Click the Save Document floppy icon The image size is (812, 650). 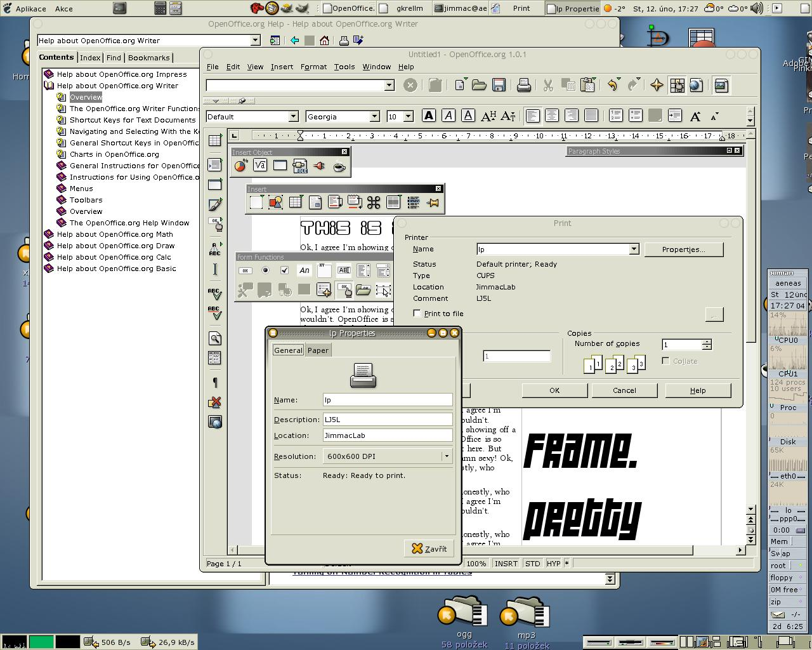click(499, 85)
